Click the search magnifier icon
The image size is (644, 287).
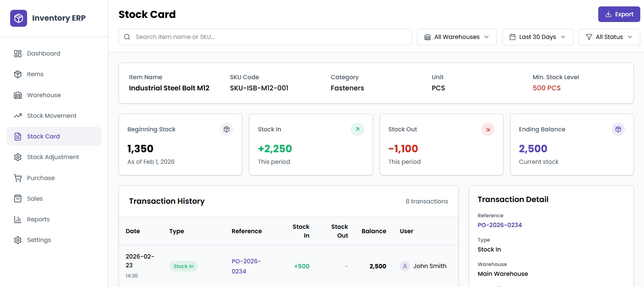127,37
